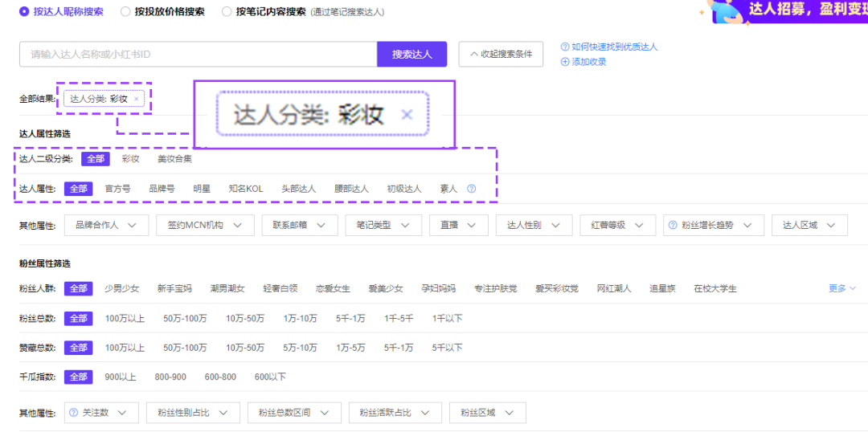Select 按投放价格搜索 radio option

pyautogui.click(x=125, y=12)
